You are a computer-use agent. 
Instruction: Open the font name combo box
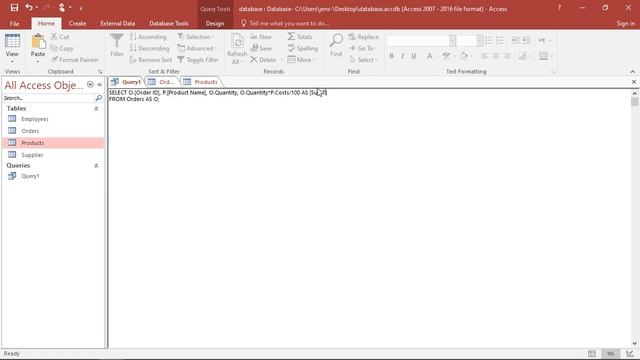point(422,40)
